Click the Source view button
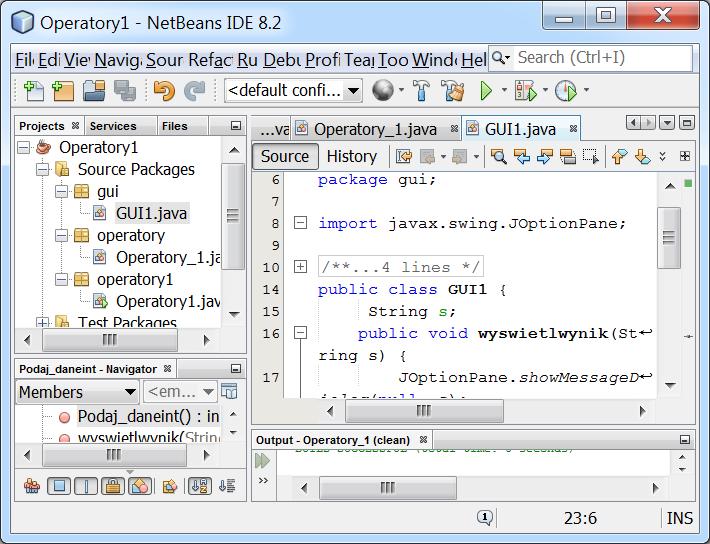Screen dimensions: 710x544 pos(285,156)
